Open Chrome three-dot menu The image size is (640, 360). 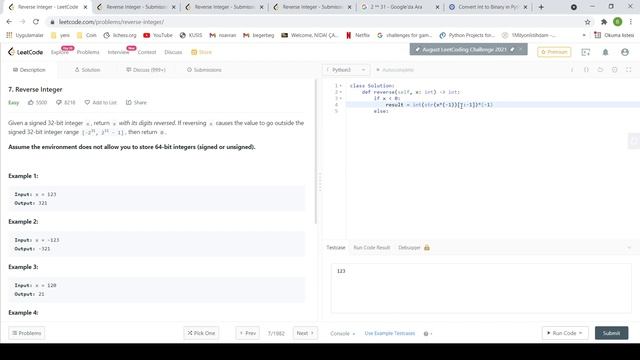click(x=631, y=22)
